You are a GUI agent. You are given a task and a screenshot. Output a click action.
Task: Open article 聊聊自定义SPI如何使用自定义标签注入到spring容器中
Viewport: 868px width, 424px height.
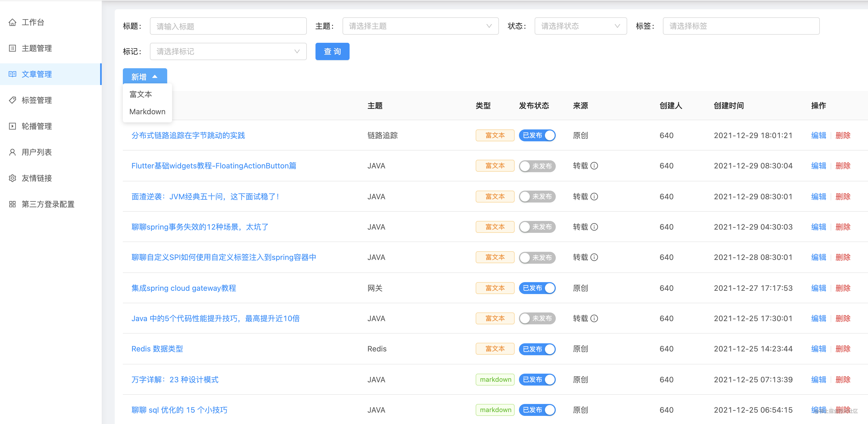224,257
